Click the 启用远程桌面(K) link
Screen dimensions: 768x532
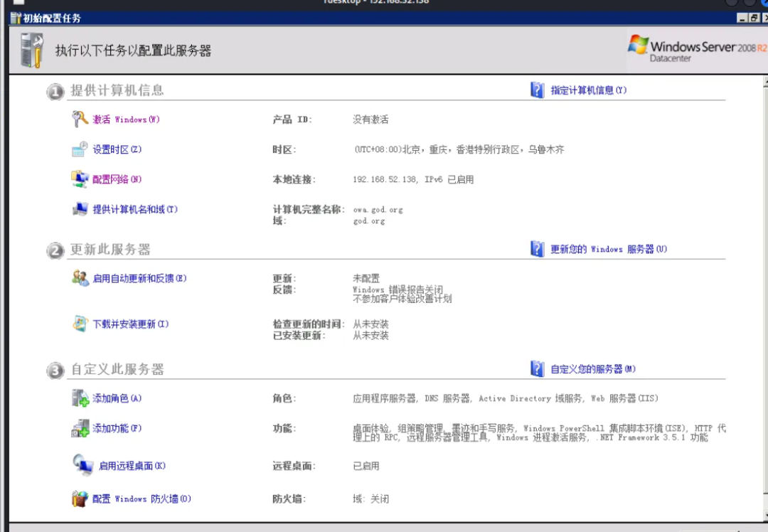pos(132,465)
